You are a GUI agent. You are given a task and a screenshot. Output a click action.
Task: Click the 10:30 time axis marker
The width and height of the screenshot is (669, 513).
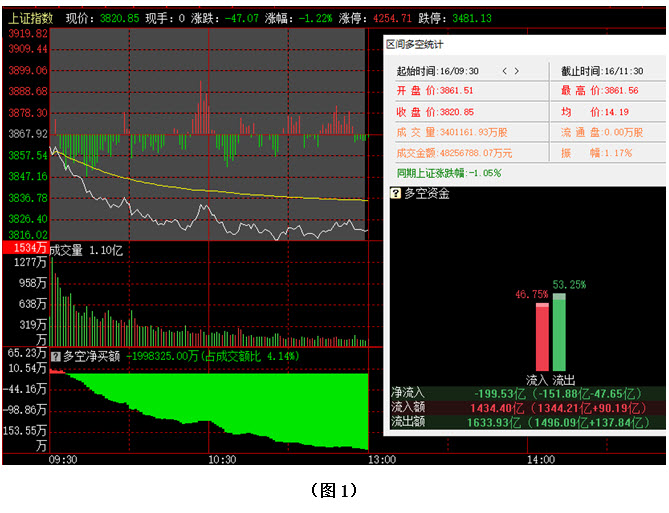222,458
